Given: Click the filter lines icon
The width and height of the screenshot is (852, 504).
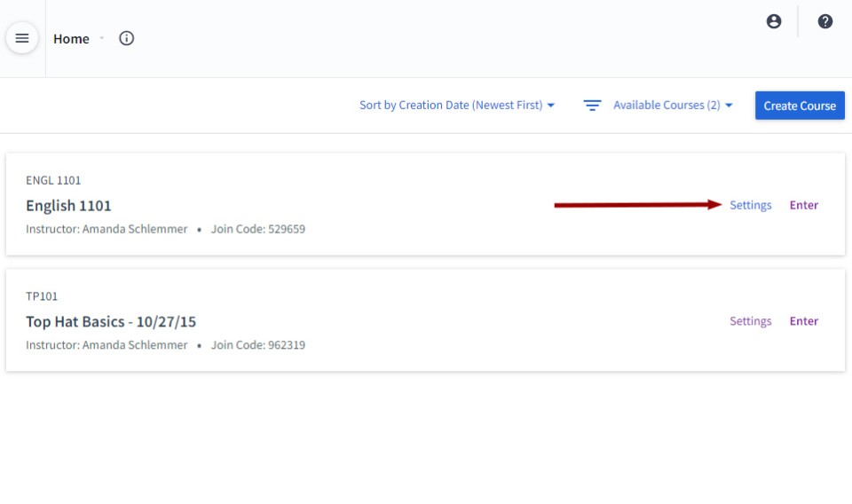Looking at the screenshot, I should [592, 106].
